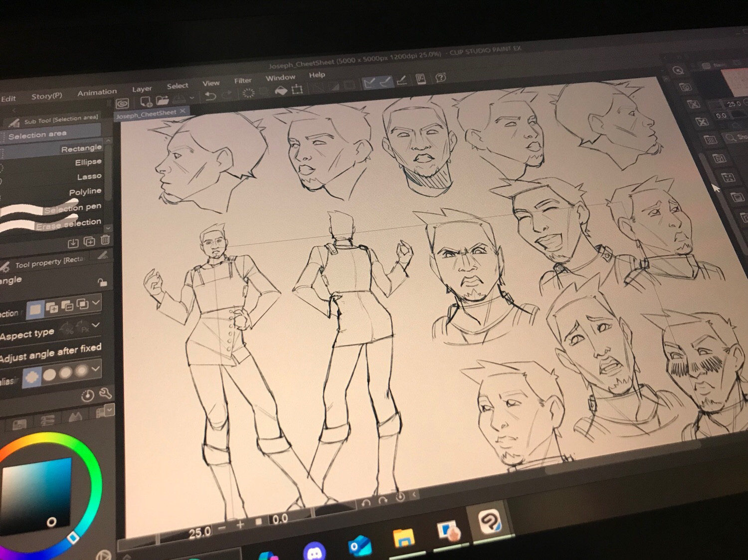The image size is (748, 560).
Task: Open File Explorer from the taskbar
Action: [x=404, y=538]
